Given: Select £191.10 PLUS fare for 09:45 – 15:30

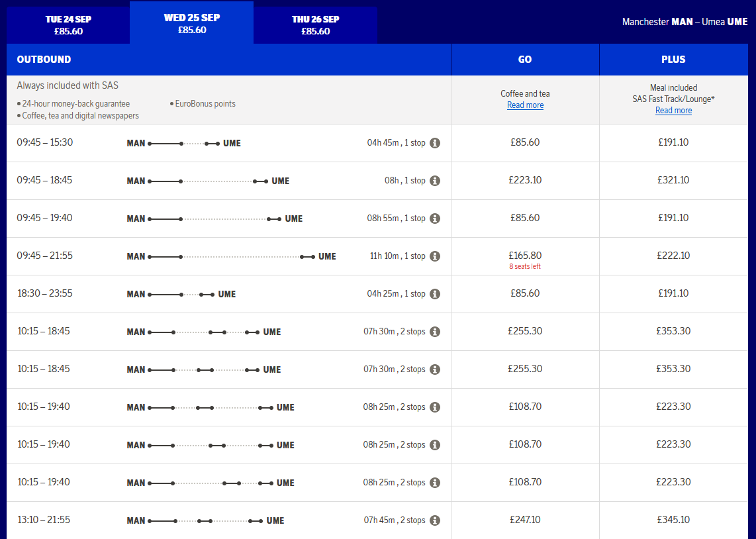Looking at the screenshot, I should (x=673, y=143).
